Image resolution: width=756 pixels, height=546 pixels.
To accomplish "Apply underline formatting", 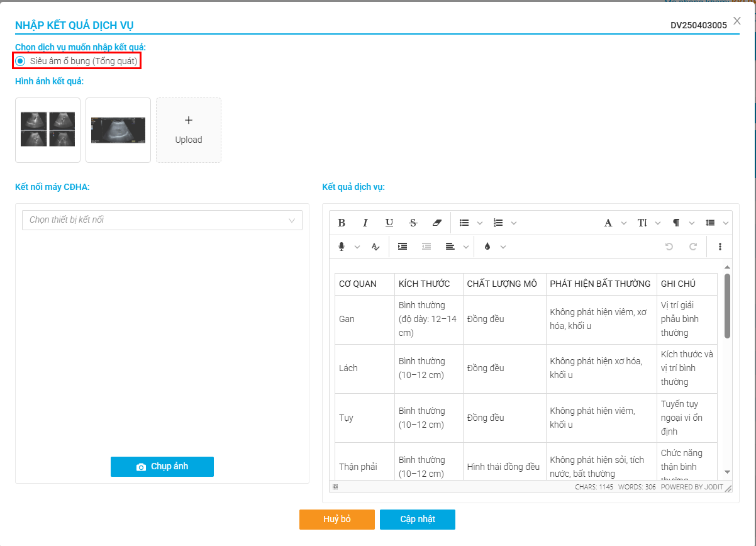I will coord(389,223).
